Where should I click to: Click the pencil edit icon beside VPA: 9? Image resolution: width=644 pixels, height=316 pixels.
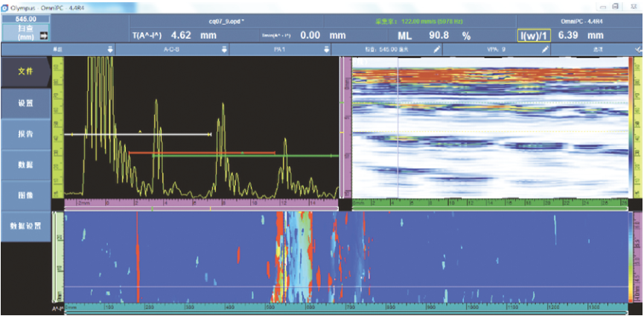click(545, 49)
